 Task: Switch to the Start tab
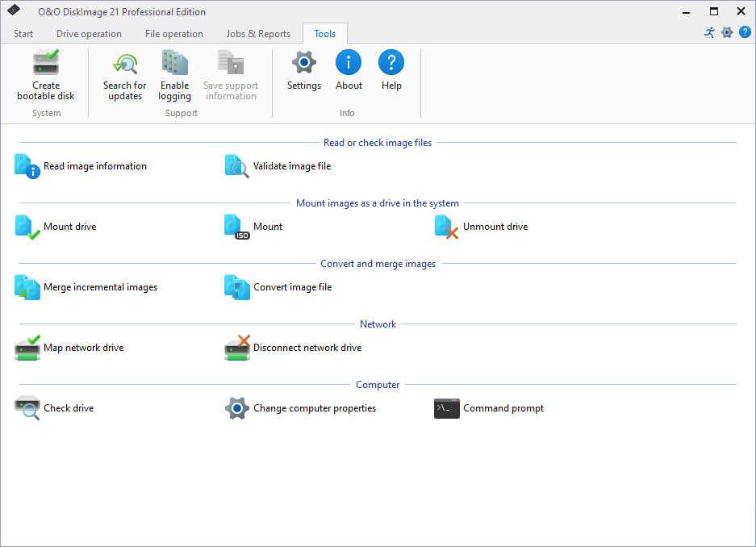pyautogui.click(x=23, y=34)
